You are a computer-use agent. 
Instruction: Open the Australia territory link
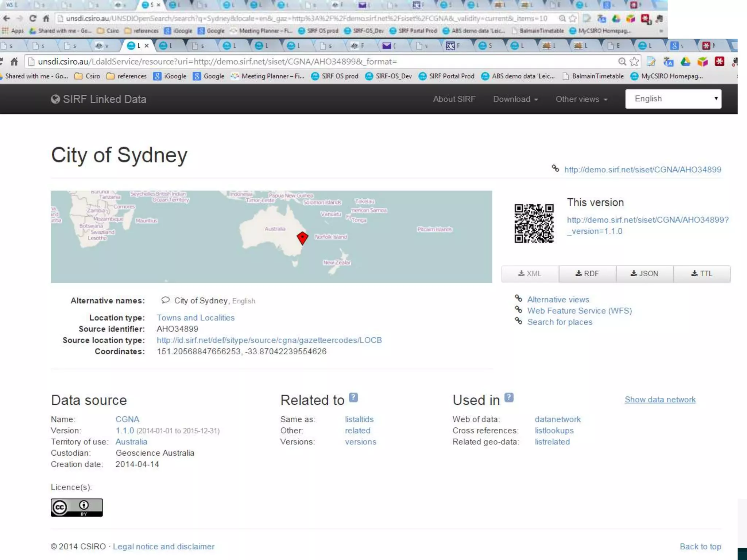[131, 442]
